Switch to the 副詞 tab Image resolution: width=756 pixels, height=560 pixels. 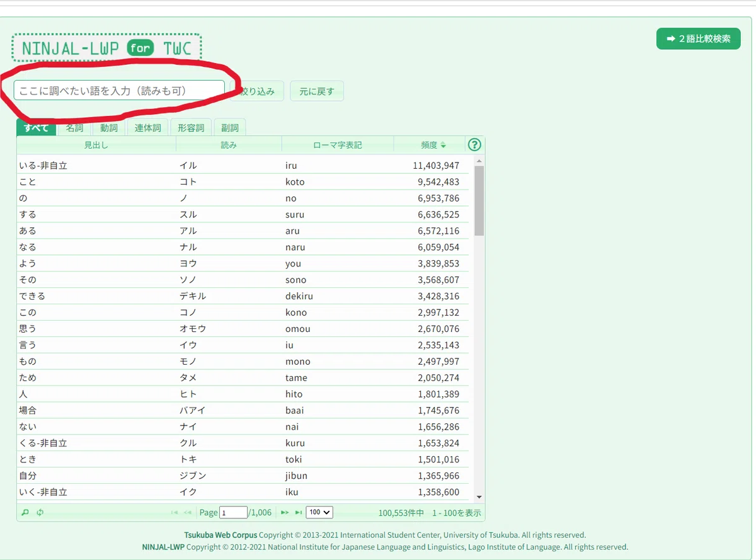[x=230, y=127]
